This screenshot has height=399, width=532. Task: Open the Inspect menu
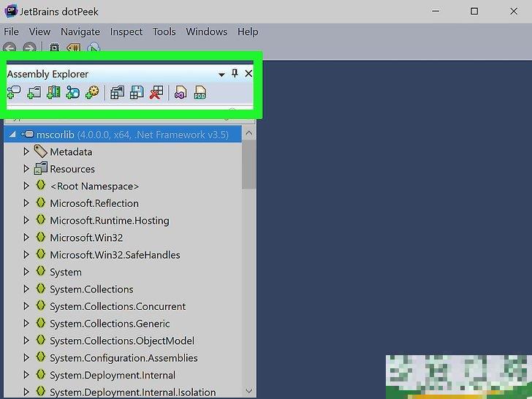[126, 31]
